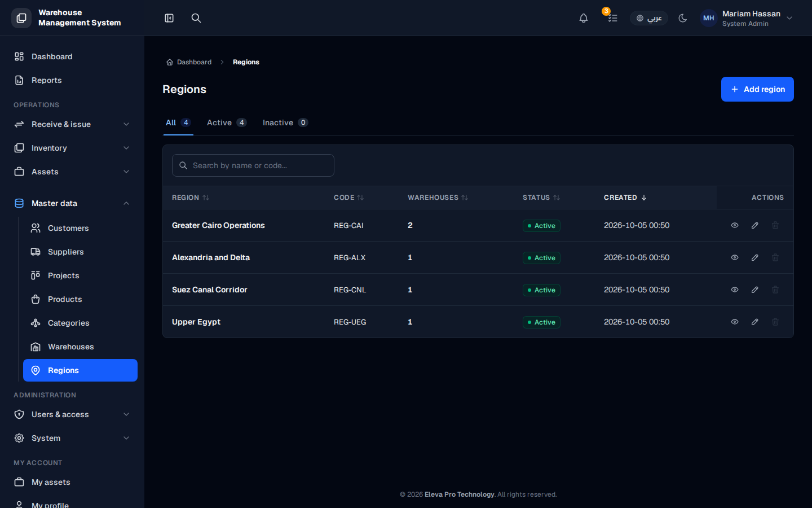The image size is (812, 508).
Task: View Suez Canal Corridor details
Action: [x=735, y=290]
